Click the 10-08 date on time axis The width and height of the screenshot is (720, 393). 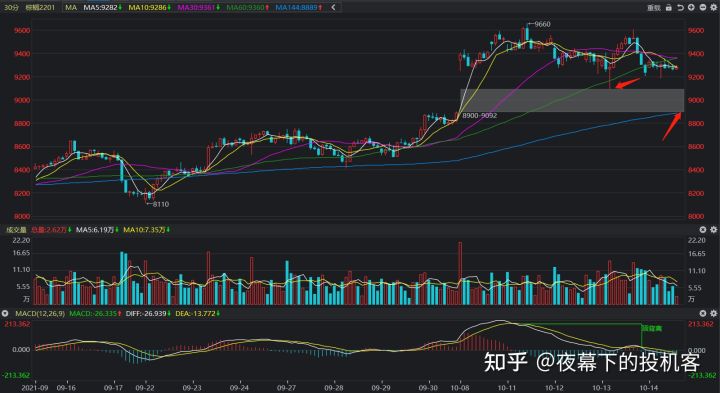pos(459,388)
